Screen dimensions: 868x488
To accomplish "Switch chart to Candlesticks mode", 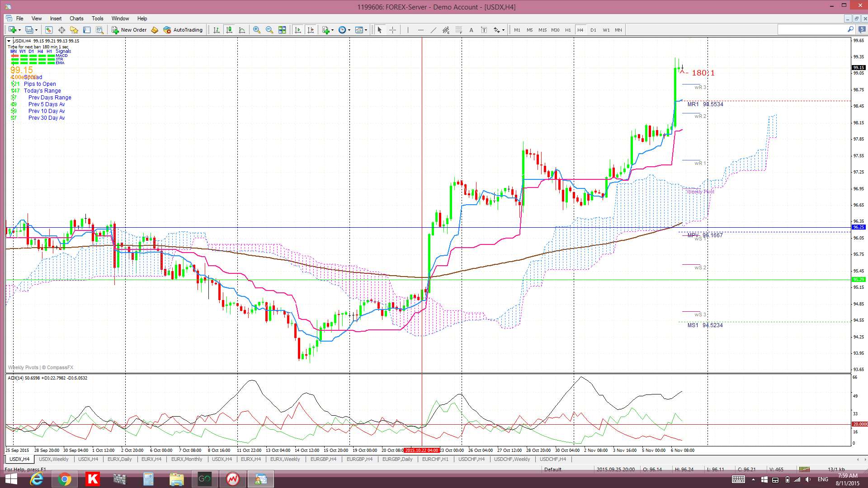I will 229,30.
